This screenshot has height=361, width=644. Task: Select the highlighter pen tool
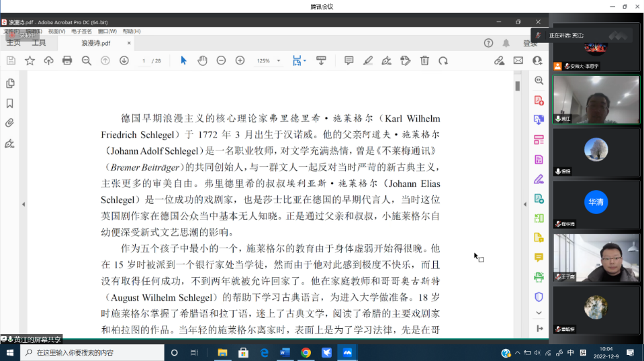click(x=367, y=60)
